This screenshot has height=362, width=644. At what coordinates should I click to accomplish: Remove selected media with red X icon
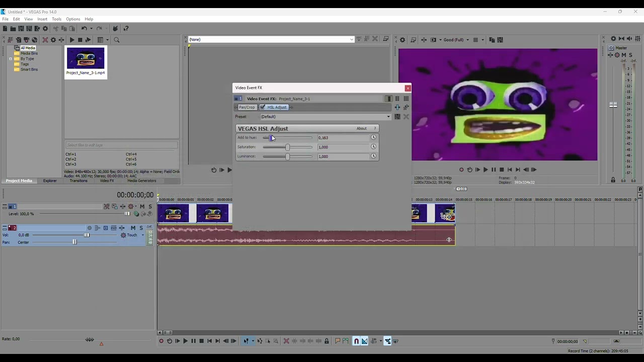[45, 40]
